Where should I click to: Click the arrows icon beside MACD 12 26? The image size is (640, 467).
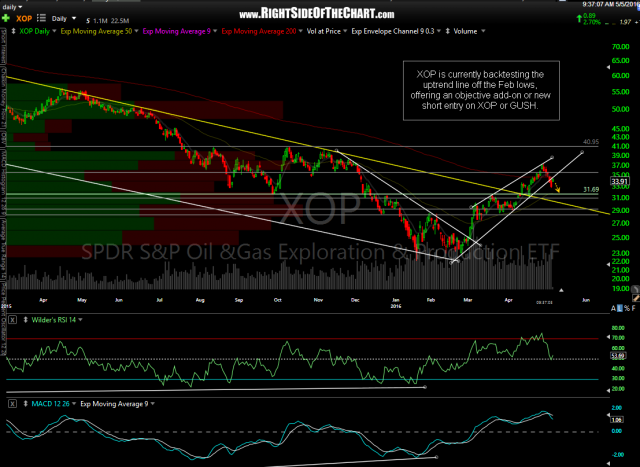pyautogui.click(x=26, y=404)
